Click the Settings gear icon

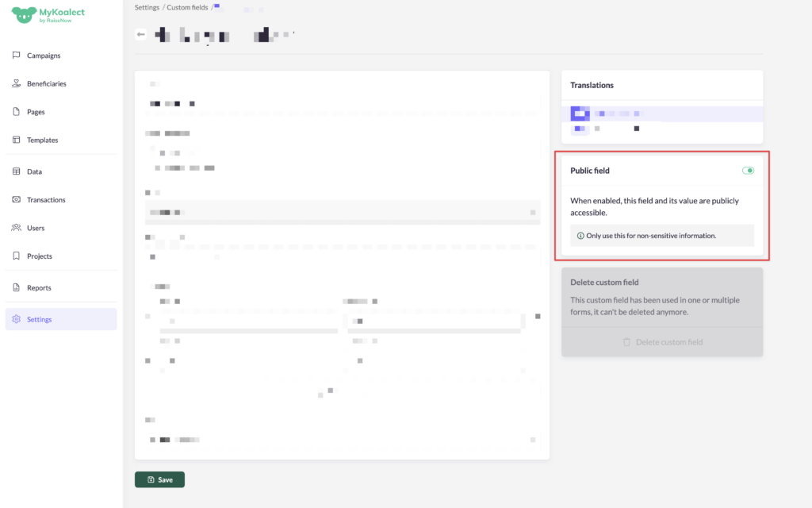(x=17, y=319)
